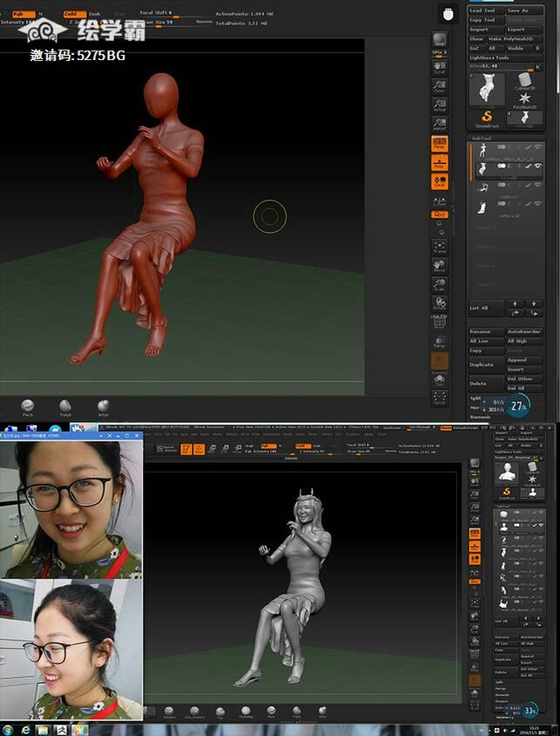Screen dimensions: 560x736
Task: Select the PolyMesh3D star tool in upper panel
Action: [x=525, y=100]
